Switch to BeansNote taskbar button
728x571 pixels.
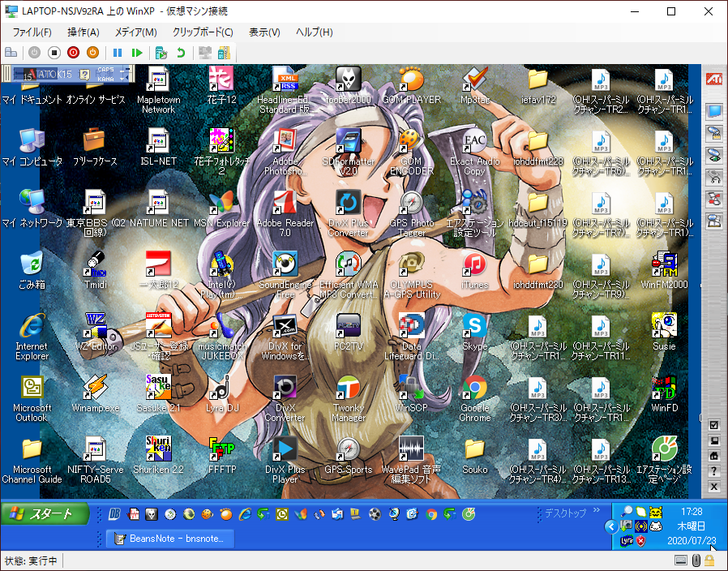(170, 539)
